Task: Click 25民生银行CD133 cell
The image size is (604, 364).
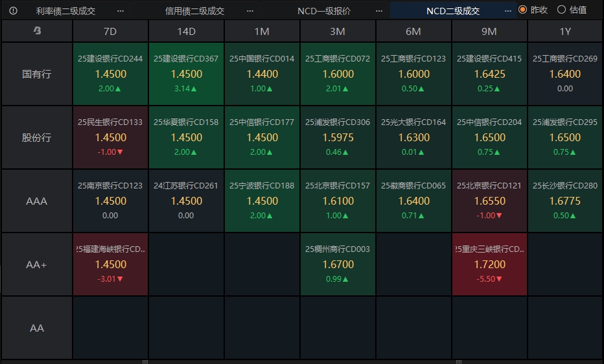Action: (x=110, y=137)
